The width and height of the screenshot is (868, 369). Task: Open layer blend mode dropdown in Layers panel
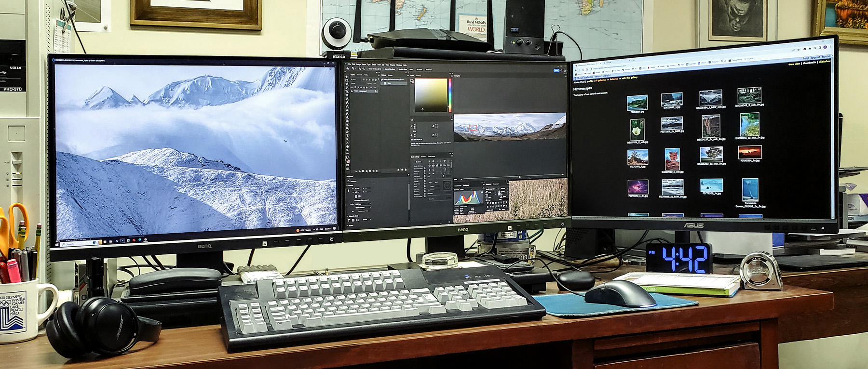coord(356,83)
